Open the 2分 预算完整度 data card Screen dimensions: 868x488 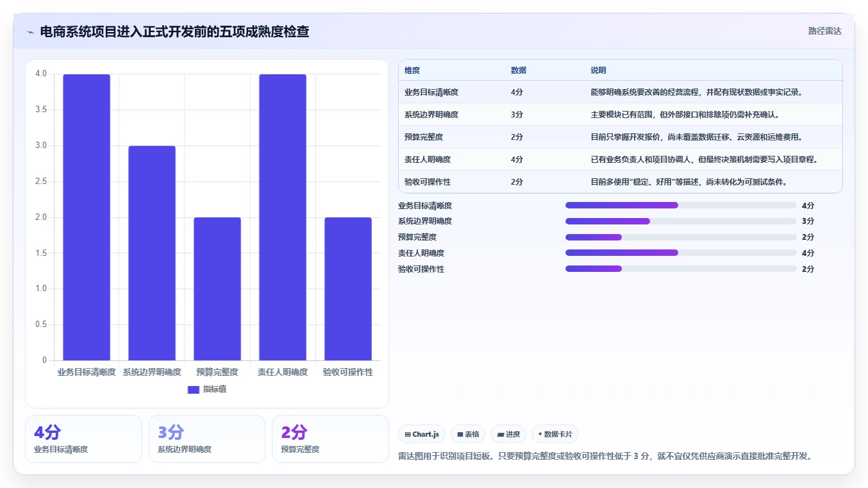(330, 439)
